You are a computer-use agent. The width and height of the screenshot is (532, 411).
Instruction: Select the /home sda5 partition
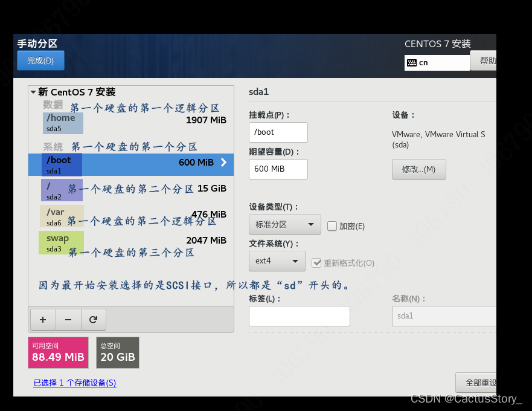131,123
